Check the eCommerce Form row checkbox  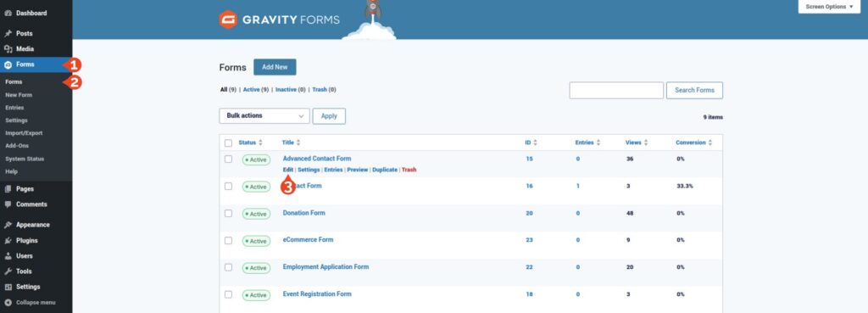point(228,240)
